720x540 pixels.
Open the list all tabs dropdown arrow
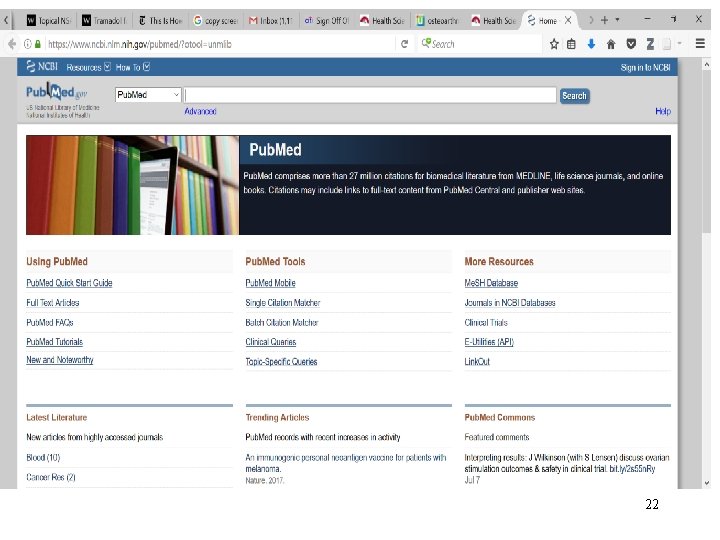tap(617, 20)
